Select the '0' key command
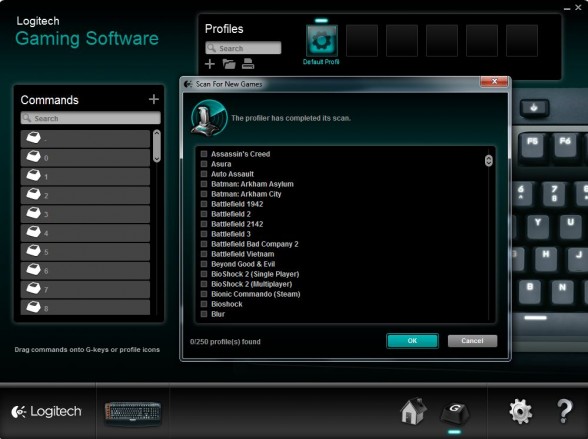 coord(85,158)
